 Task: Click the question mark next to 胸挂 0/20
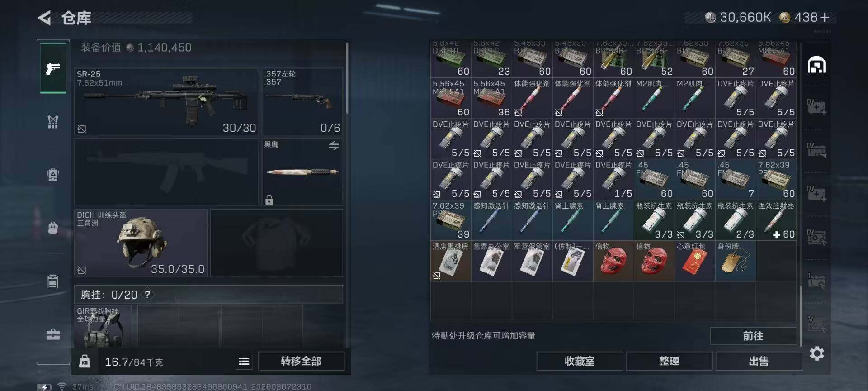coord(147,295)
